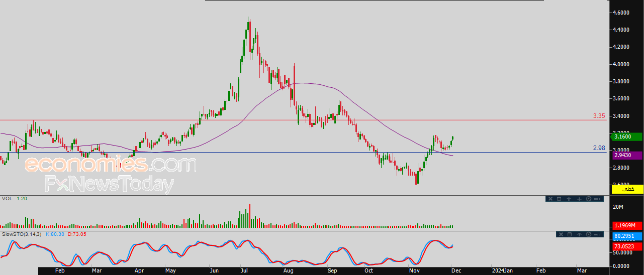The image size is (644, 275).
Task: Move the VOL panel up
Action: 569,199
